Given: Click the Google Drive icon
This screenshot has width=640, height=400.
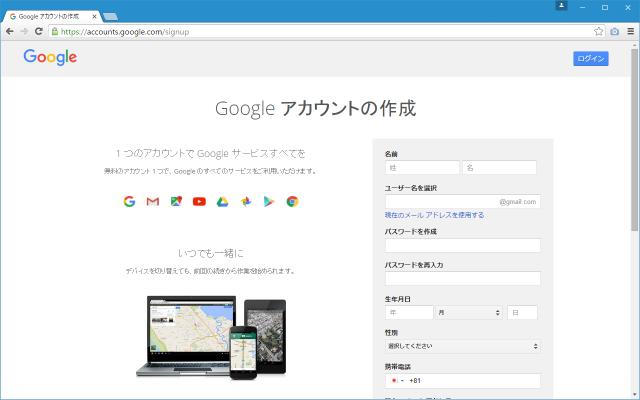Looking at the screenshot, I should [x=222, y=201].
